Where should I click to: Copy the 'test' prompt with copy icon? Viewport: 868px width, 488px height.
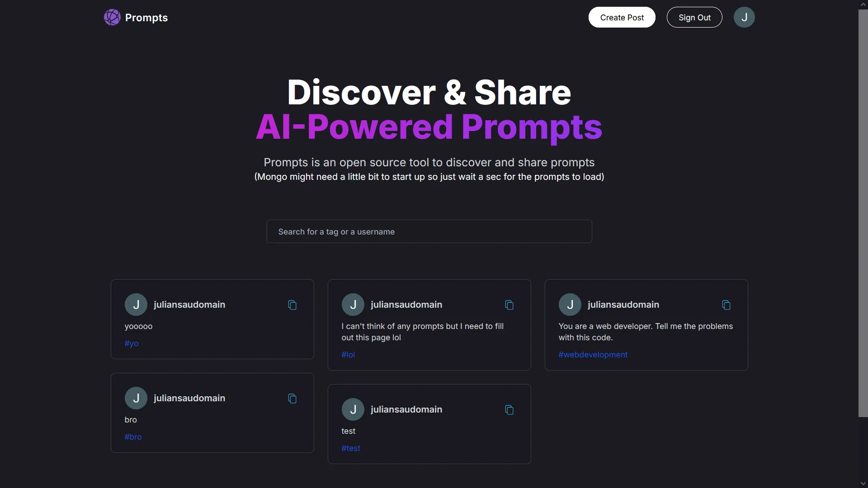[509, 410]
